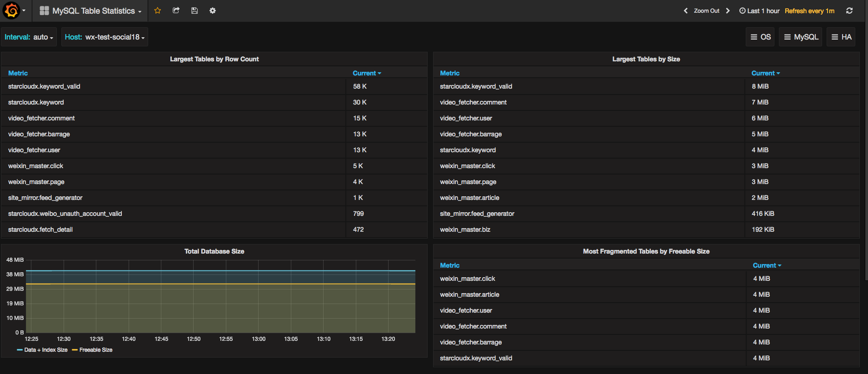Click yellow Freeable Size color swatch
The image size is (868, 374).
click(x=75, y=350)
